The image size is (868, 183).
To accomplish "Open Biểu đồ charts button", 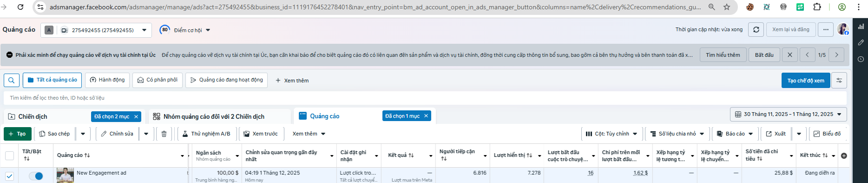I will [x=827, y=134].
